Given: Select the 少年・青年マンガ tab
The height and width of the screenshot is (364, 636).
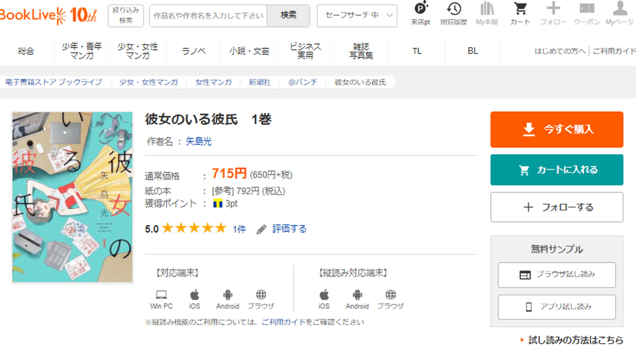Looking at the screenshot, I should [82, 51].
